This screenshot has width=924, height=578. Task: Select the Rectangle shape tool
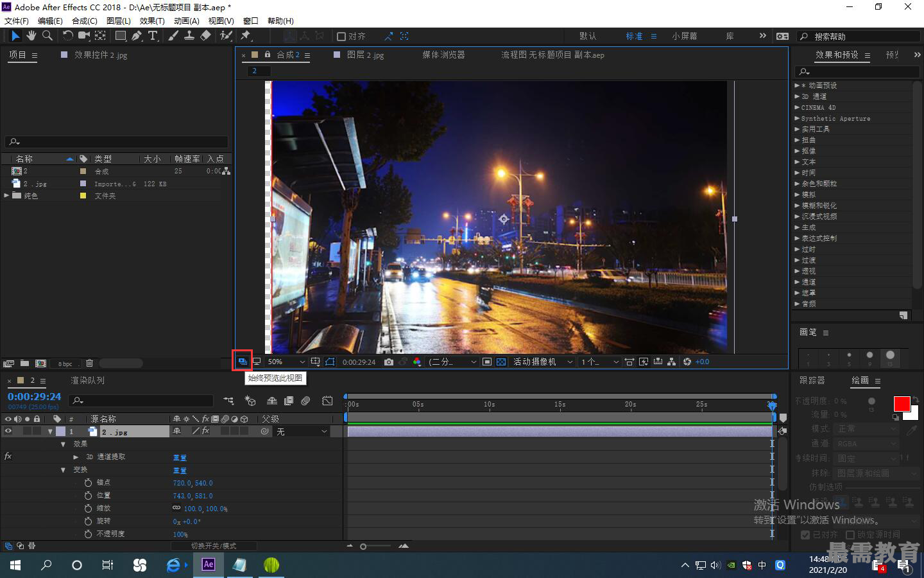point(121,36)
